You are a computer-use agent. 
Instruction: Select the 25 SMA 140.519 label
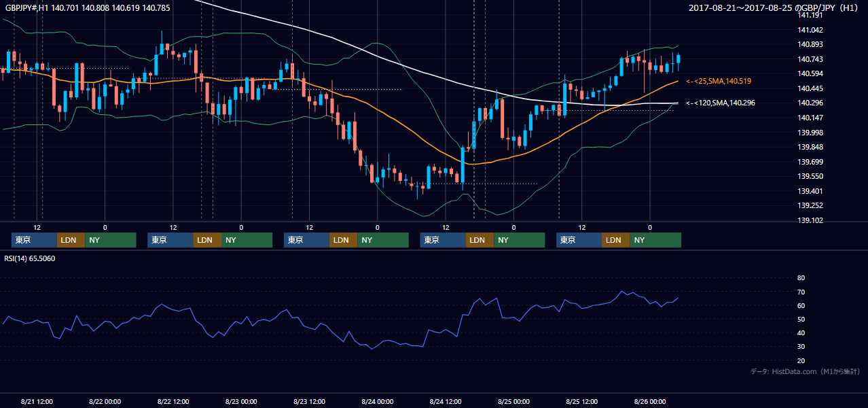(719, 81)
